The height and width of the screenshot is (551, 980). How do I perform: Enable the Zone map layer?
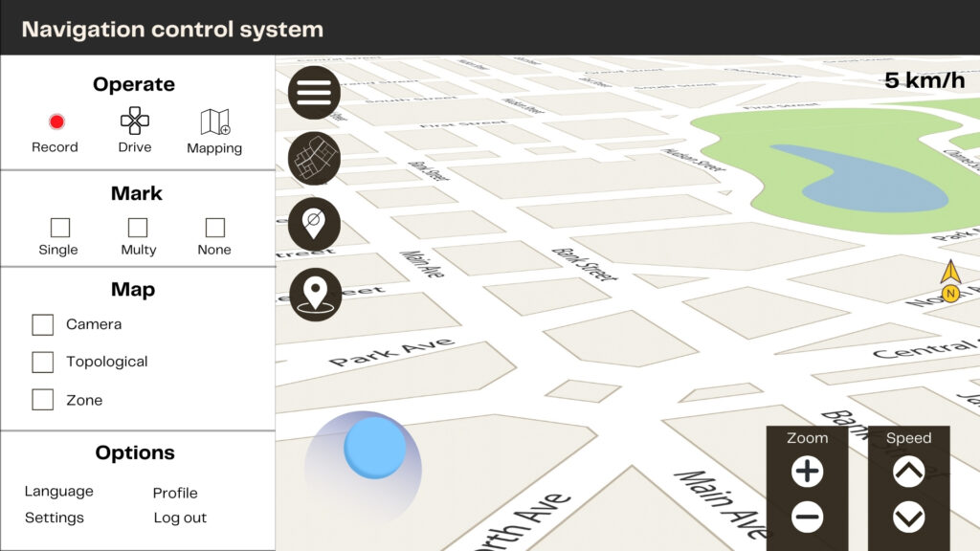[42, 400]
